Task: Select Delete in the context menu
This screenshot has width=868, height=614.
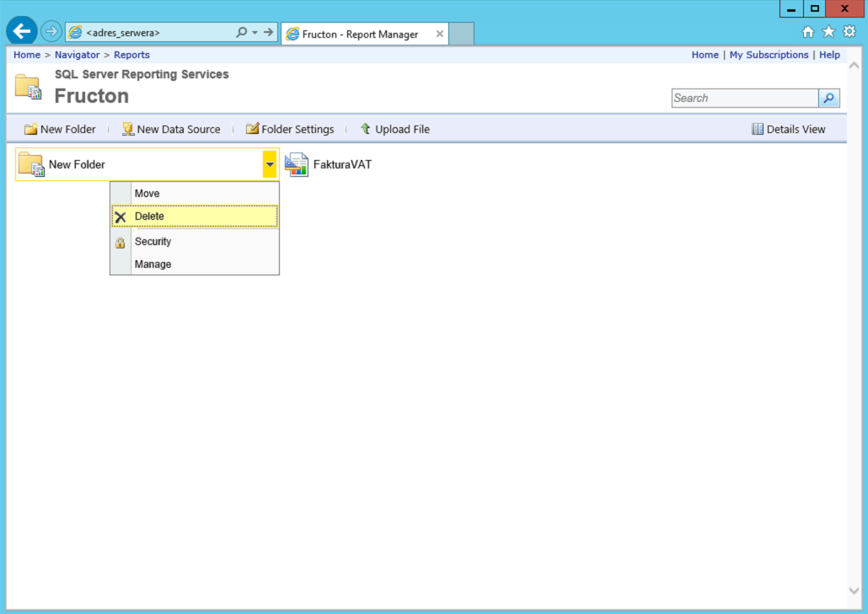Action: (x=195, y=216)
